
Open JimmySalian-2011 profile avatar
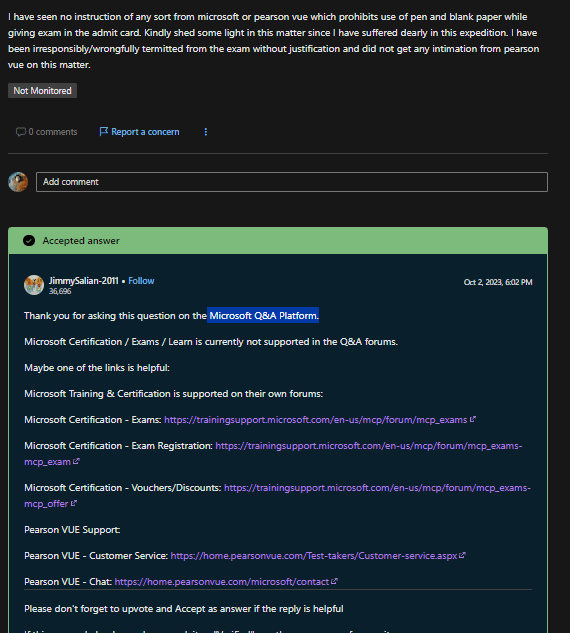tap(34, 285)
